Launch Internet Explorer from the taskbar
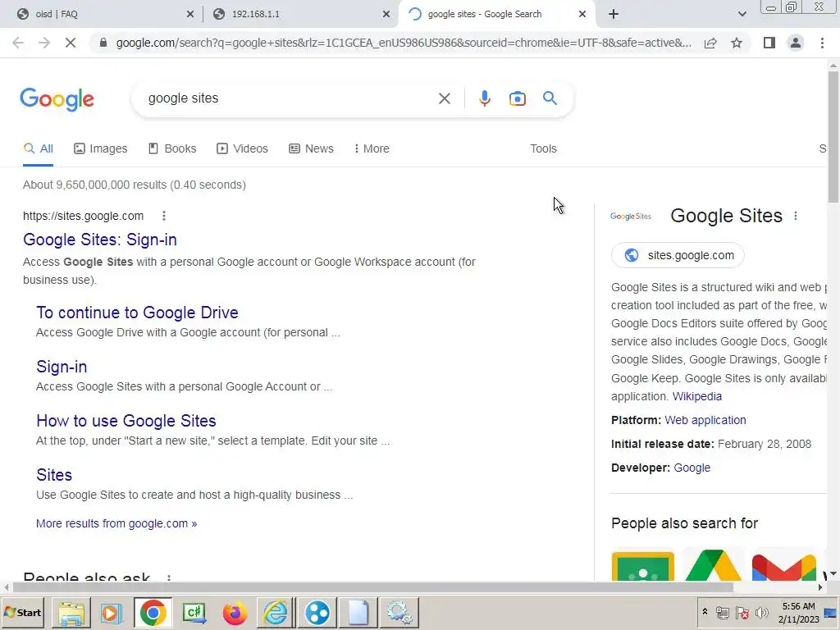Screen dimensions: 840x630 click(x=276, y=613)
